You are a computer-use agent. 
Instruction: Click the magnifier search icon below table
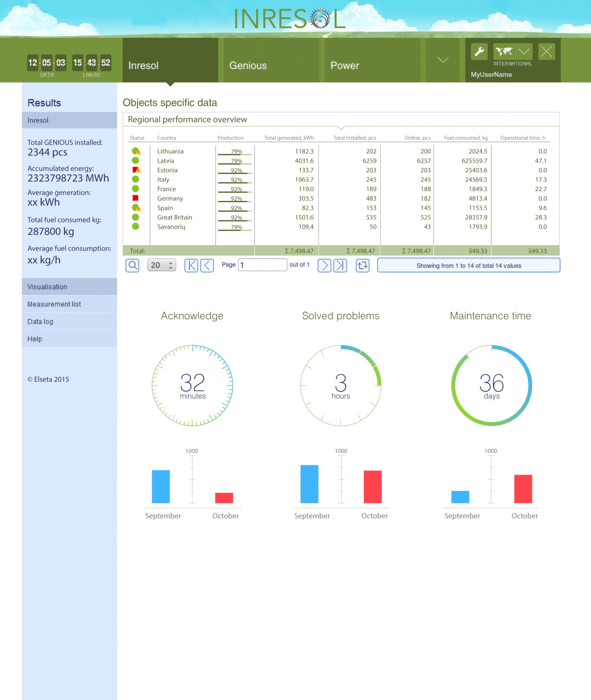pyautogui.click(x=132, y=265)
